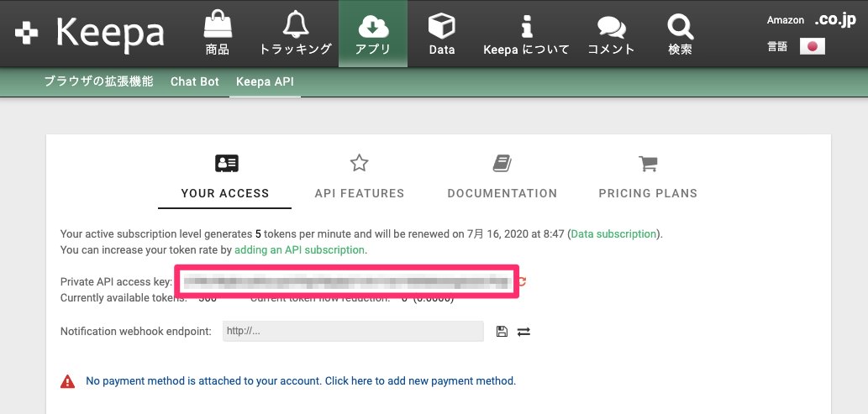
Task: Switch to the API FEATURES tab
Action: click(360, 177)
